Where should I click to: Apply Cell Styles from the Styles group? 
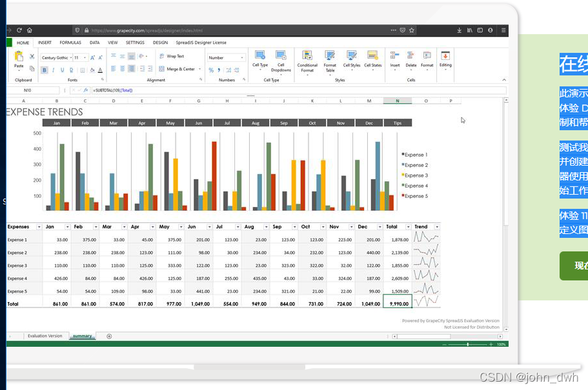351,55
